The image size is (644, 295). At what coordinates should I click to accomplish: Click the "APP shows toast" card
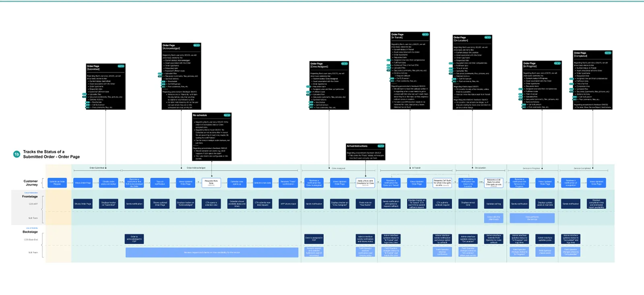(288, 204)
